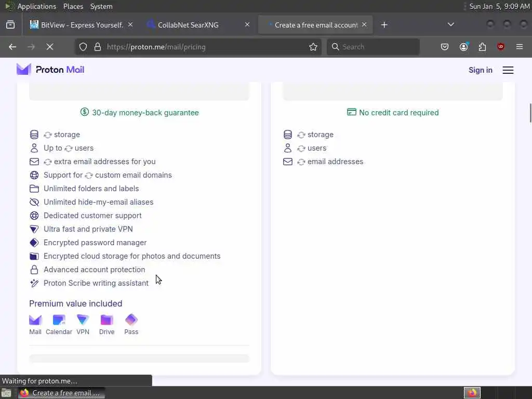Open a new tab
The height and width of the screenshot is (399, 532).
(x=384, y=25)
